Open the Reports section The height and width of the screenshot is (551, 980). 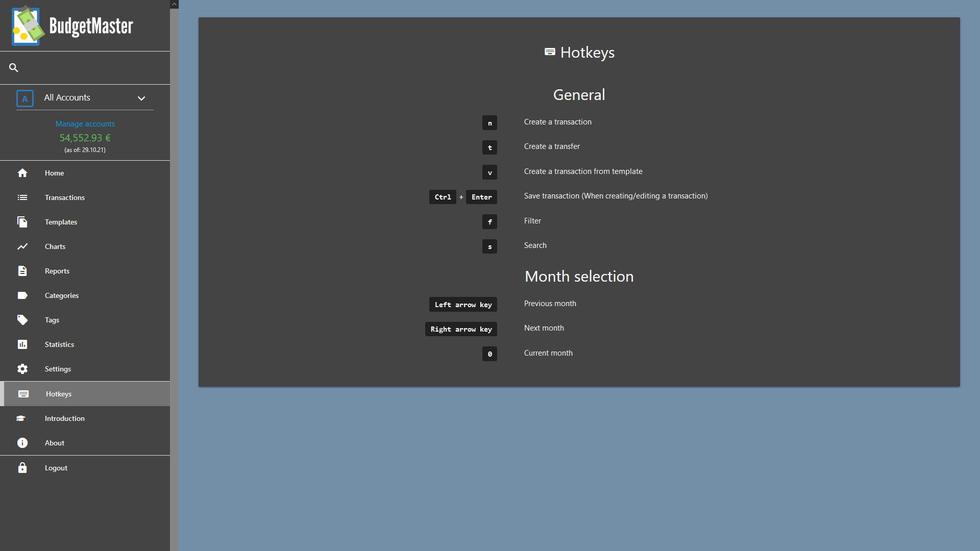click(85, 271)
